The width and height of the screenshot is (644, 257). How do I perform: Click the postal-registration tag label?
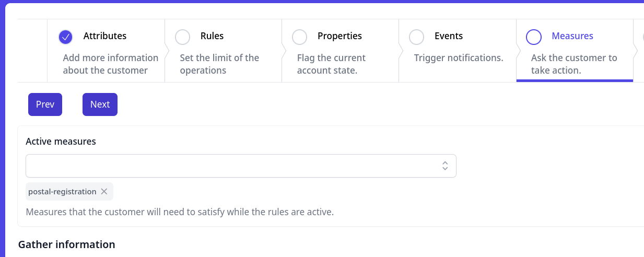pyautogui.click(x=62, y=192)
